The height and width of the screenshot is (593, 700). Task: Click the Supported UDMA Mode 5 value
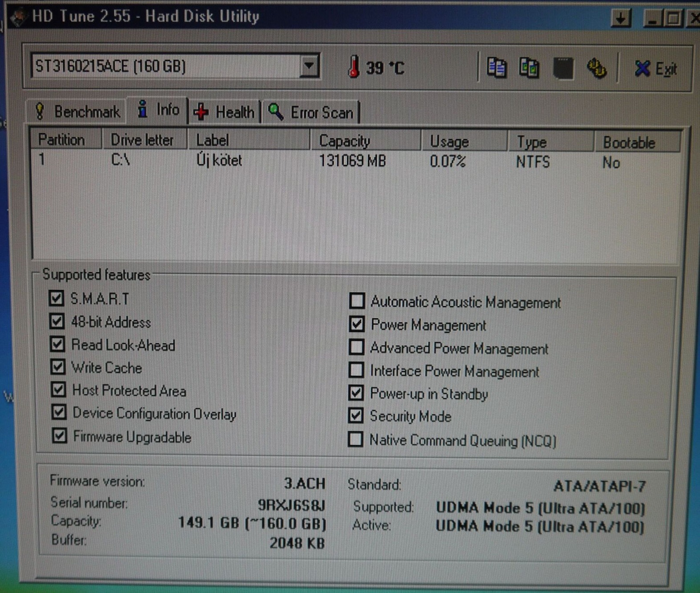[540, 508]
